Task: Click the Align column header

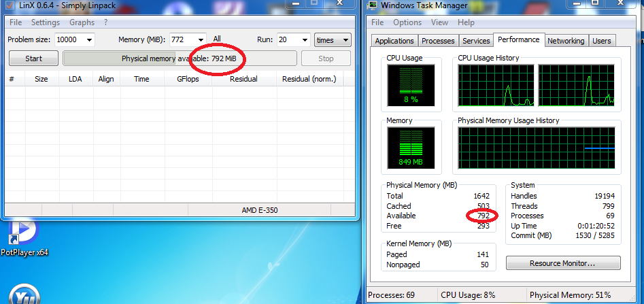Action: (106, 79)
